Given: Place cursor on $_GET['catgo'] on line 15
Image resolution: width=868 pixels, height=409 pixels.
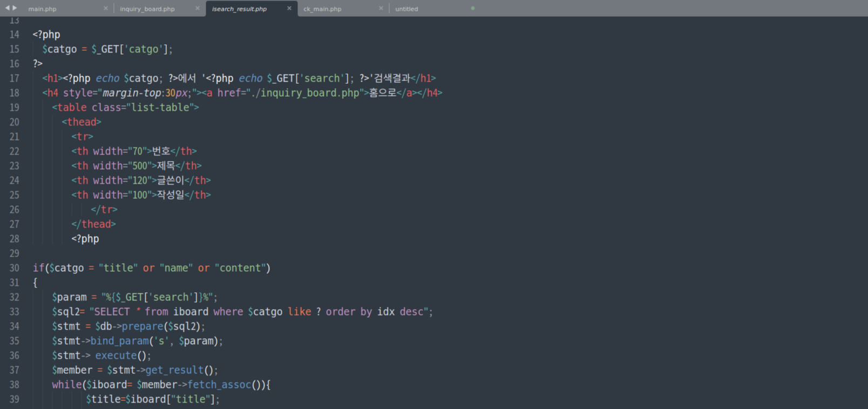Looking at the screenshot, I should tap(130, 49).
